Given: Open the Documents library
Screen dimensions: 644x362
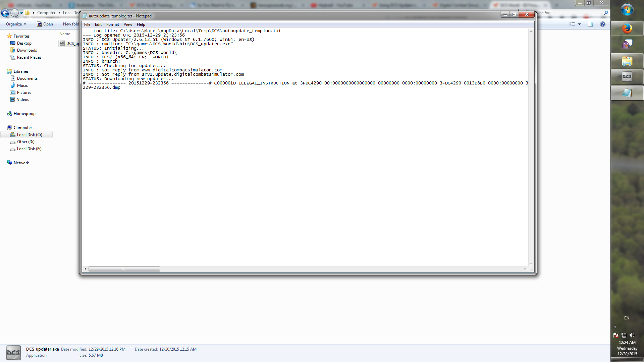Looking at the screenshot, I should 27,78.
